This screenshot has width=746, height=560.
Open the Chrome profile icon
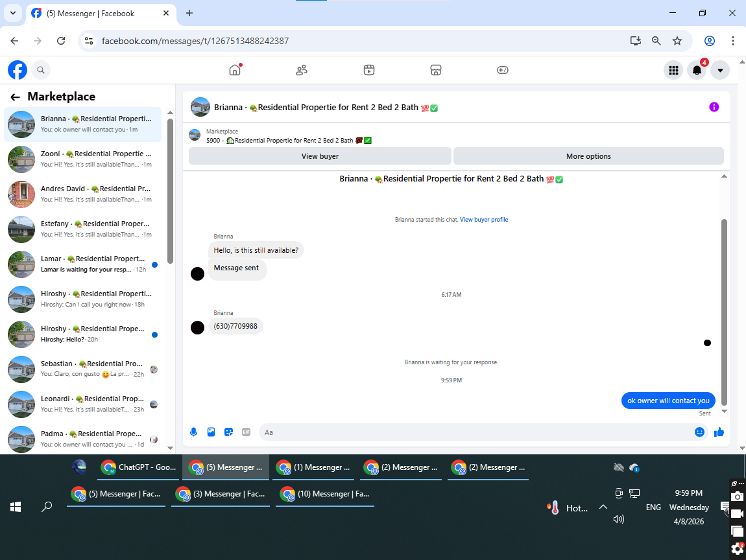click(710, 41)
